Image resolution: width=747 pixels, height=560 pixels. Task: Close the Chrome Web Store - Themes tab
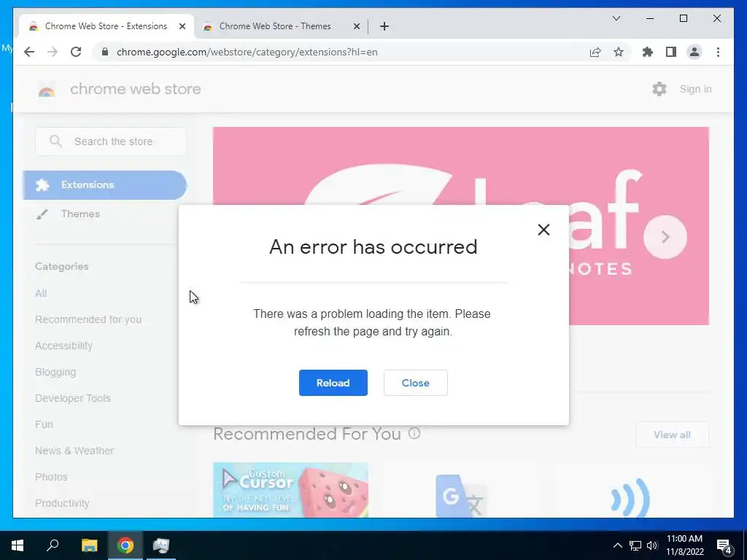[356, 26]
